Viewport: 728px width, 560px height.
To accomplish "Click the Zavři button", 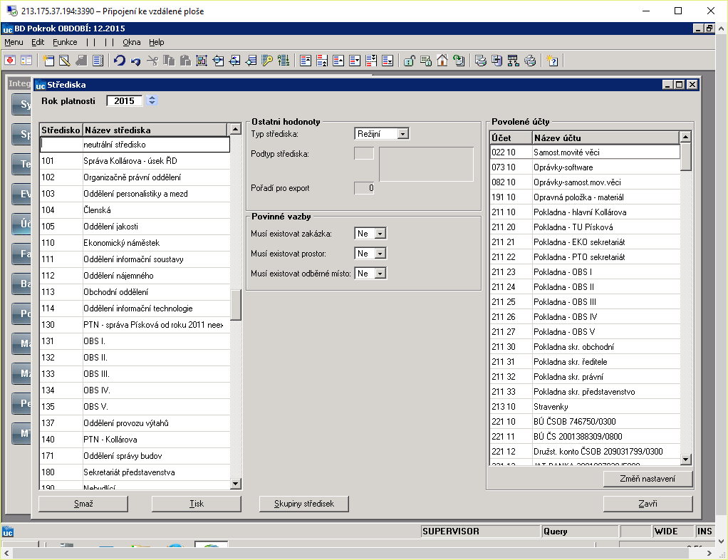I will point(648,504).
